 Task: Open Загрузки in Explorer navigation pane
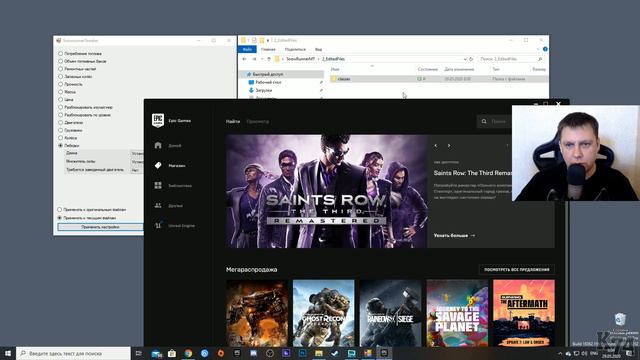point(263,90)
